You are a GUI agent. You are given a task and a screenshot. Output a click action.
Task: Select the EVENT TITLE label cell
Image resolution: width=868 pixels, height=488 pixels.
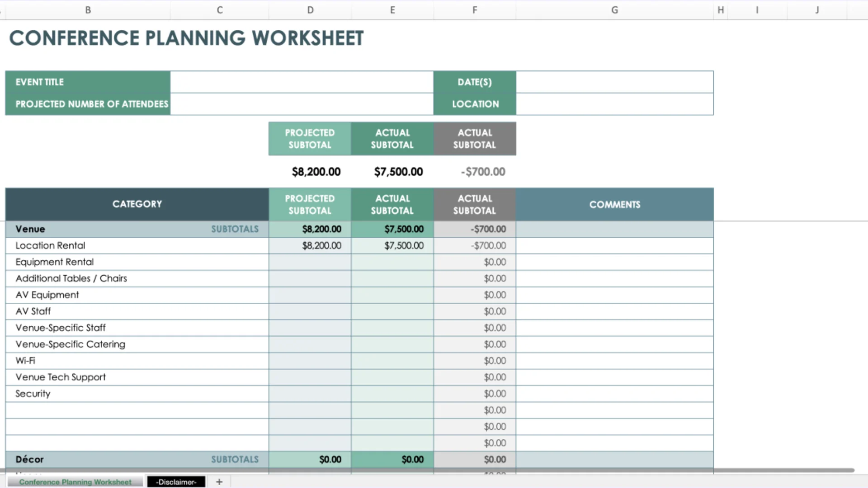click(88, 82)
